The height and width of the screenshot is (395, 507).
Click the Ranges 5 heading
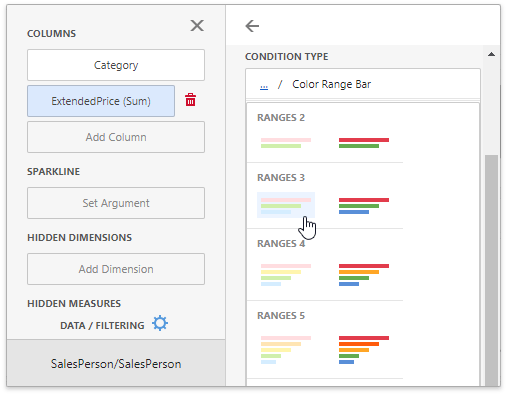coord(281,316)
